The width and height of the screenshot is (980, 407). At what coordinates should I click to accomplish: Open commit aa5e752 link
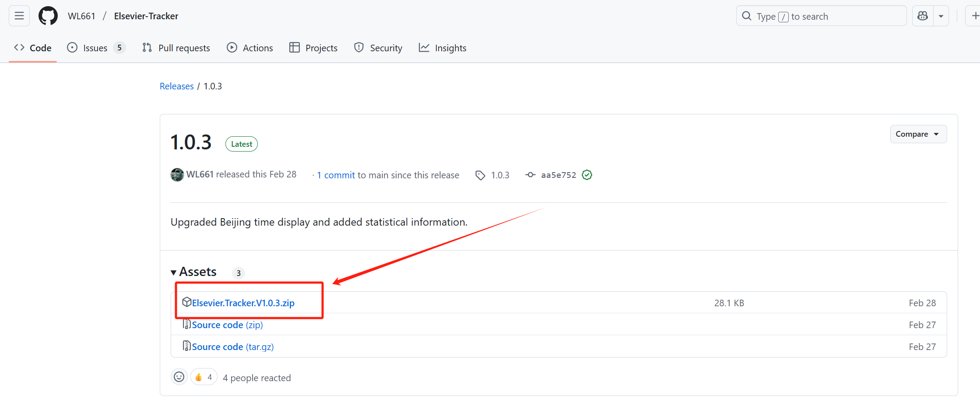(x=558, y=175)
